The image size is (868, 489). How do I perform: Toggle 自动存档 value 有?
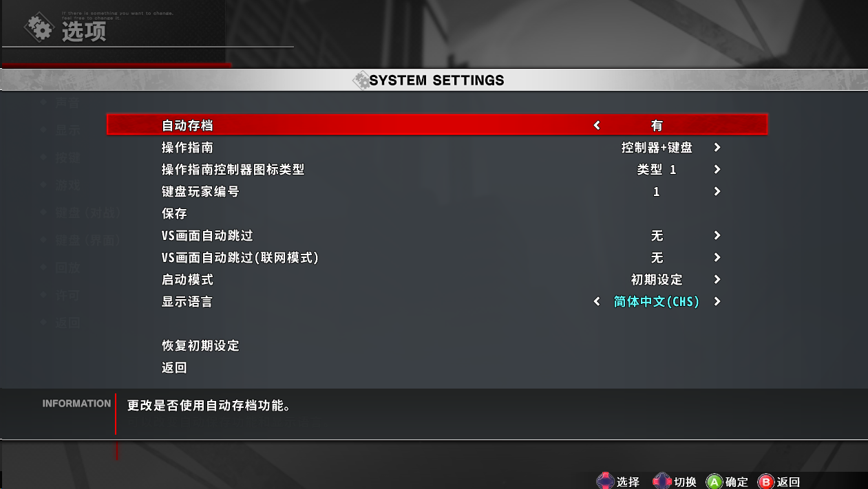pos(657,125)
